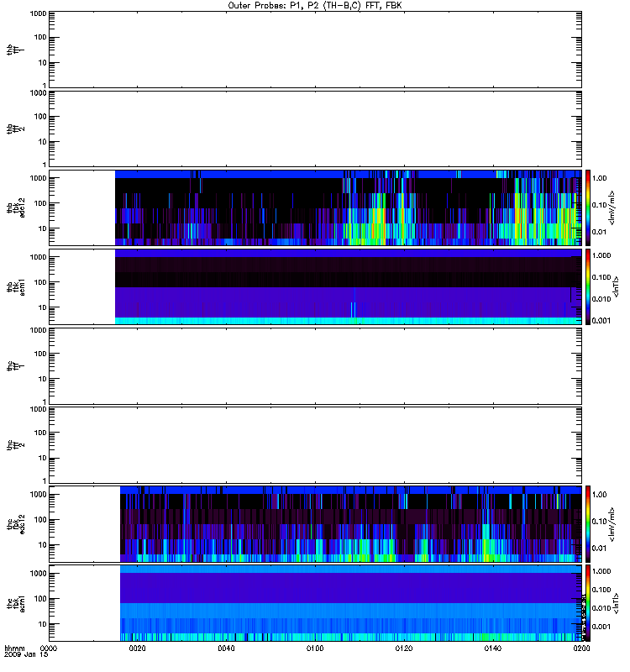Click the thb fbk scm1 color bar
Image resolution: width=630 pixels, height=672 pixels.
pyautogui.click(x=588, y=286)
